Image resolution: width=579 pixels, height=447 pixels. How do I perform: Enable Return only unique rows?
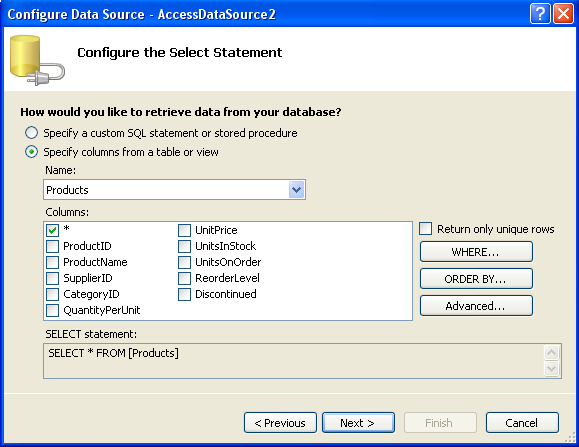(425, 229)
